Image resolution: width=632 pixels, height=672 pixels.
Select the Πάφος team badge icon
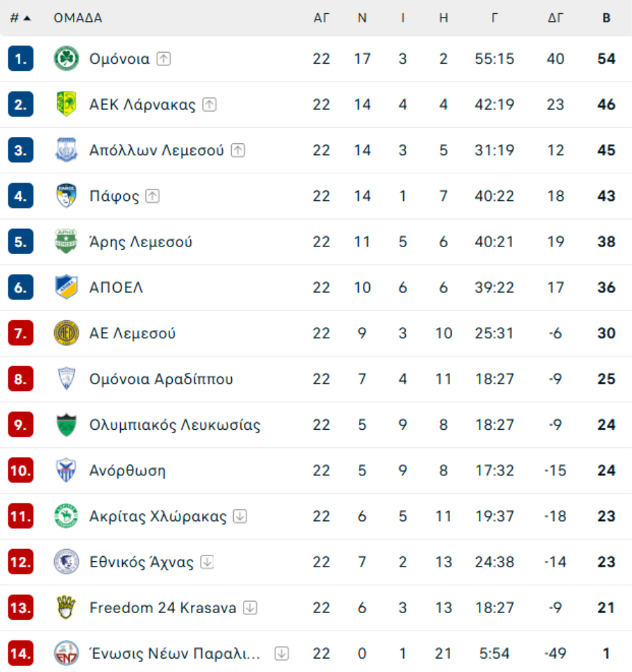click(66, 196)
